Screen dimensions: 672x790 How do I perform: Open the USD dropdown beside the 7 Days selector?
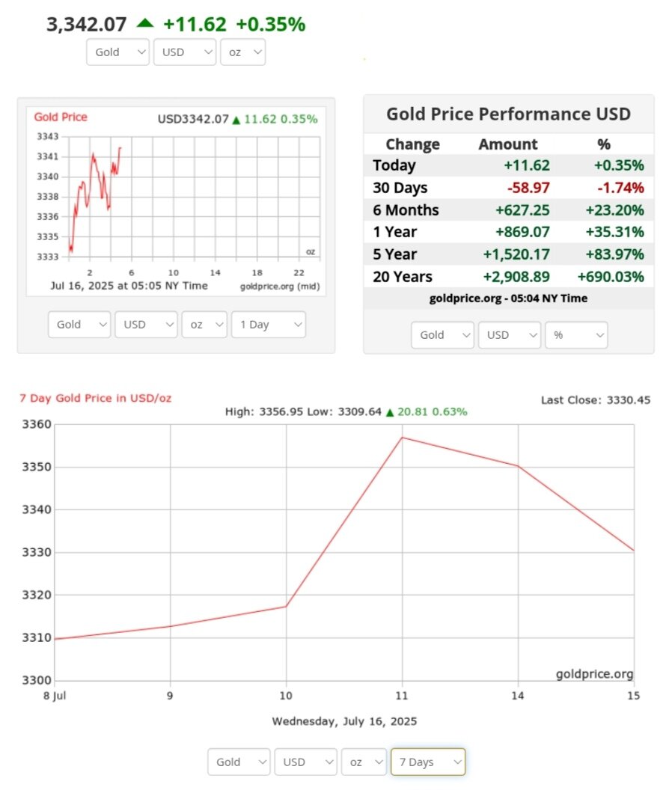click(x=305, y=762)
